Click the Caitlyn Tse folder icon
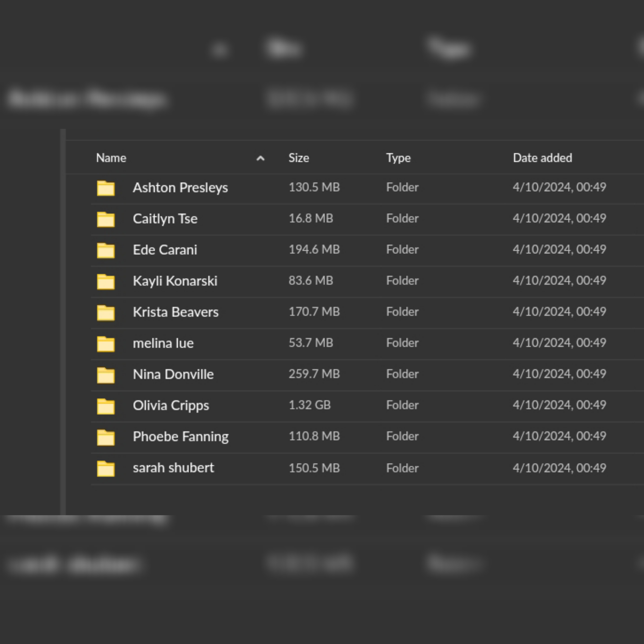644x644 pixels. click(x=106, y=219)
